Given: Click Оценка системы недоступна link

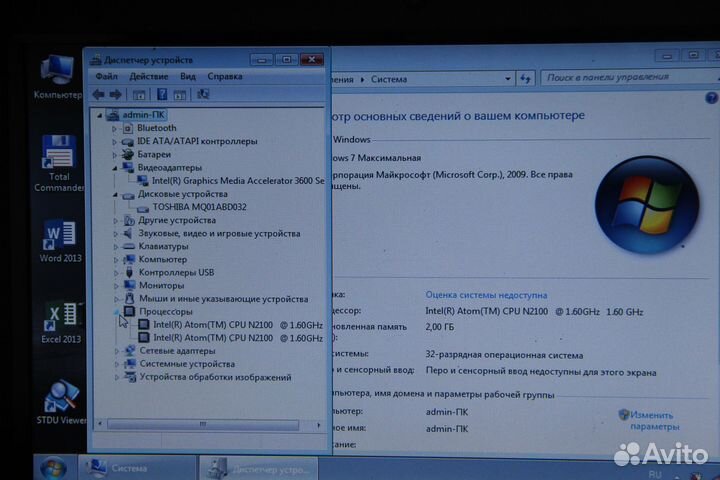Looking at the screenshot, I should (486, 295).
